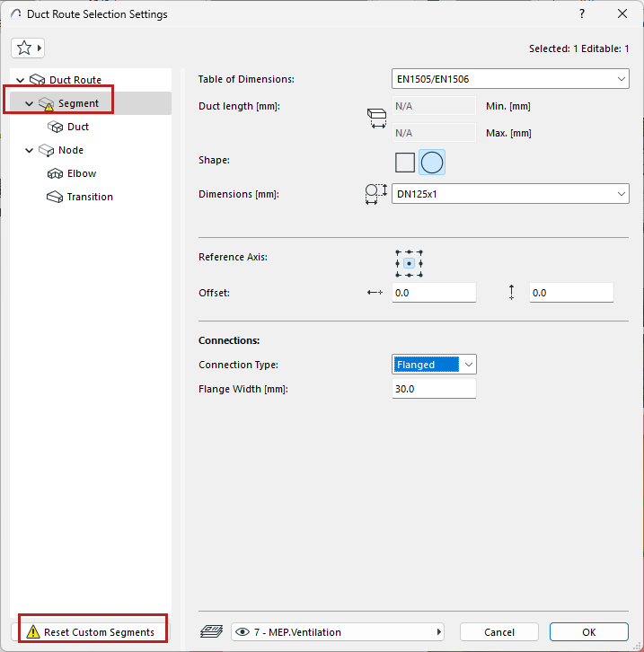This screenshot has width=644, height=652.
Task: Collapse the Node tree branch
Action: coord(29,150)
